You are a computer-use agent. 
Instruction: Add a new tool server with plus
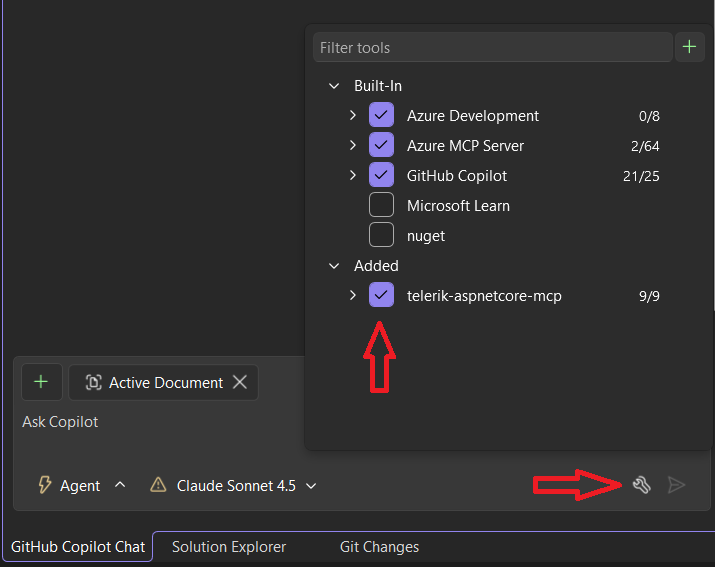click(689, 47)
